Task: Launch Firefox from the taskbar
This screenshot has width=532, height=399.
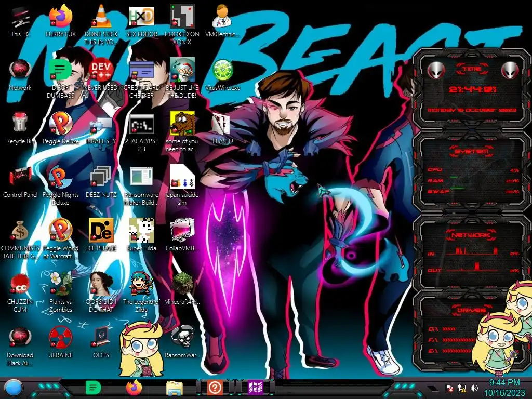Action: 134,388
